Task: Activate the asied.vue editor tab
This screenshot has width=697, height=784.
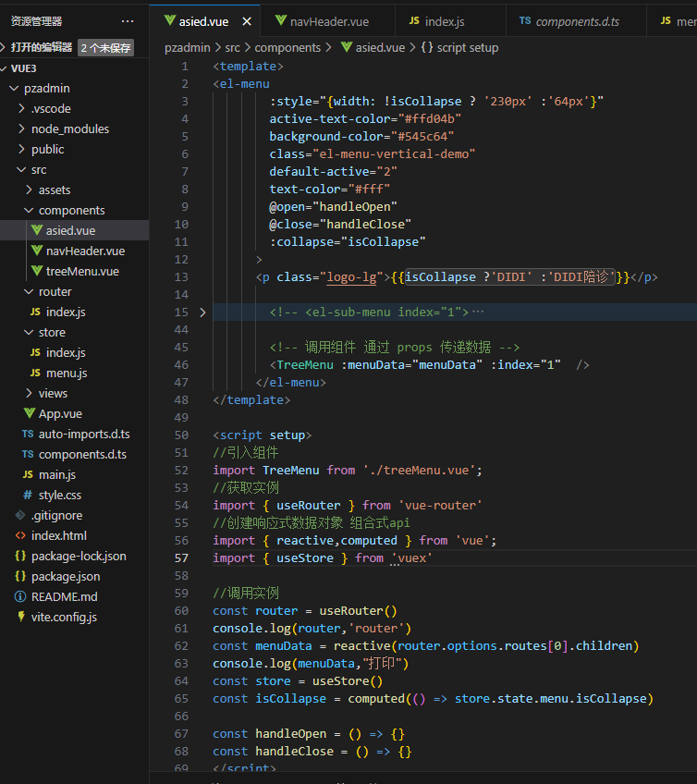Action: click(203, 21)
